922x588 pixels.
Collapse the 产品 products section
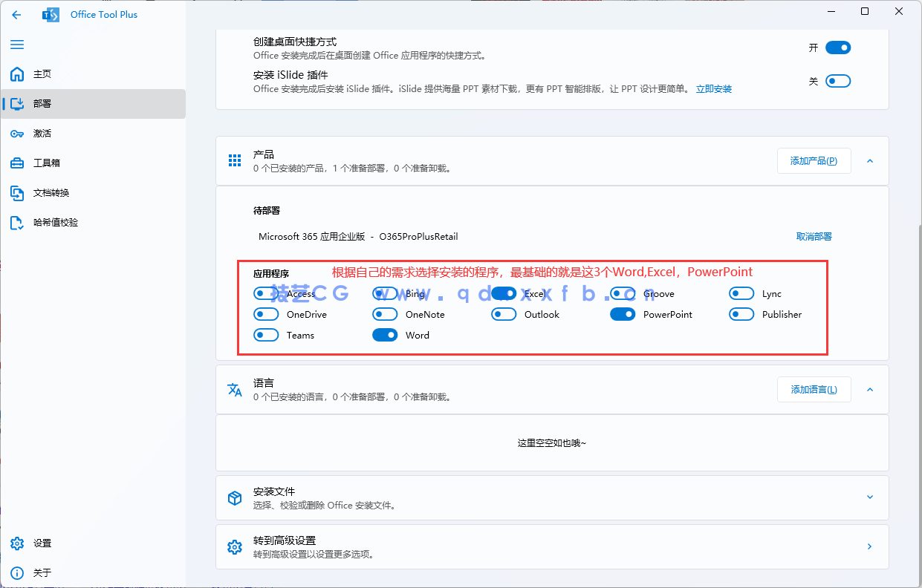click(869, 160)
